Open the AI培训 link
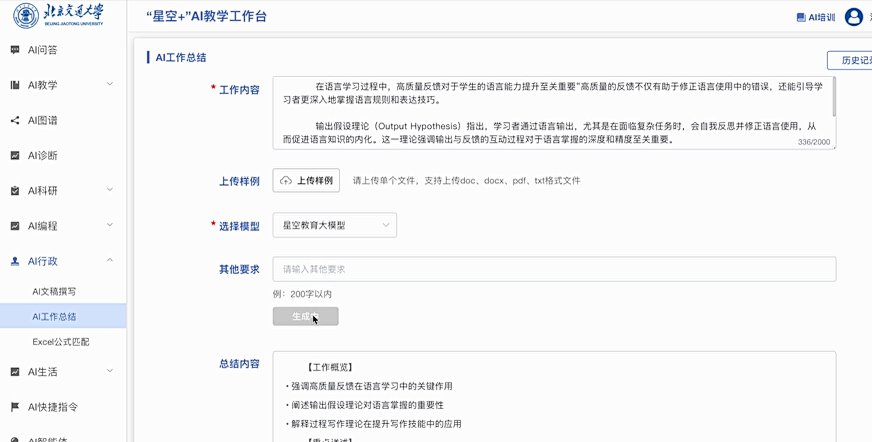 (816, 17)
